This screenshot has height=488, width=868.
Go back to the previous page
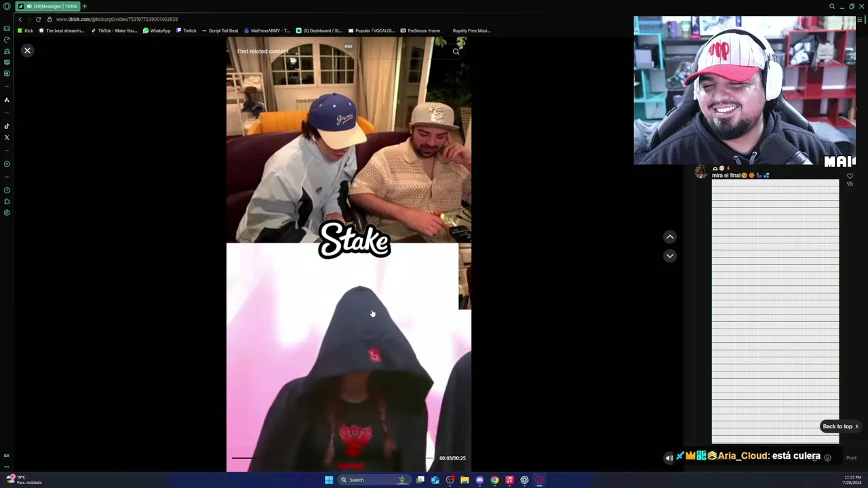pos(20,19)
